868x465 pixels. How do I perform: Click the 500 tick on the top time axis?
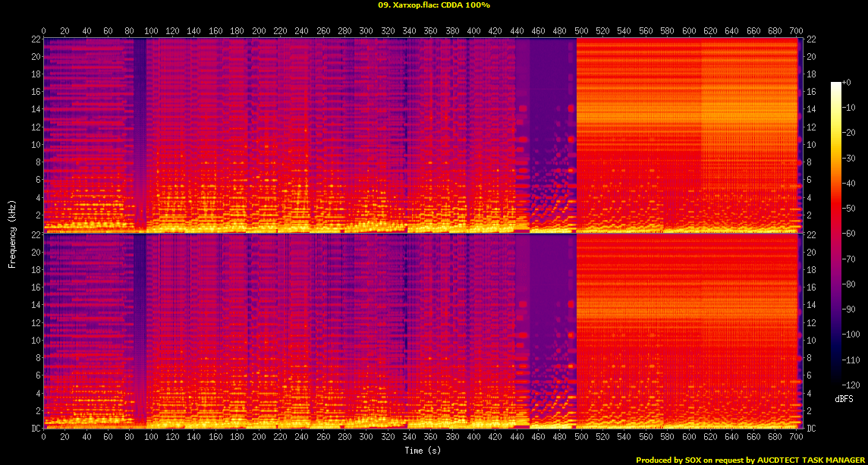click(581, 31)
